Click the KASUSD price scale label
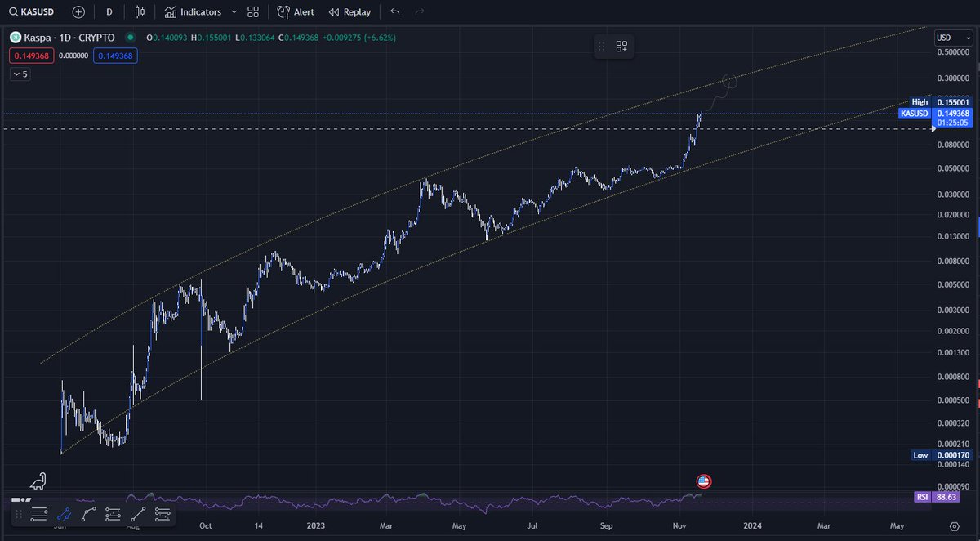Screen dimensions: 980x541 pyautogui.click(x=914, y=114)
